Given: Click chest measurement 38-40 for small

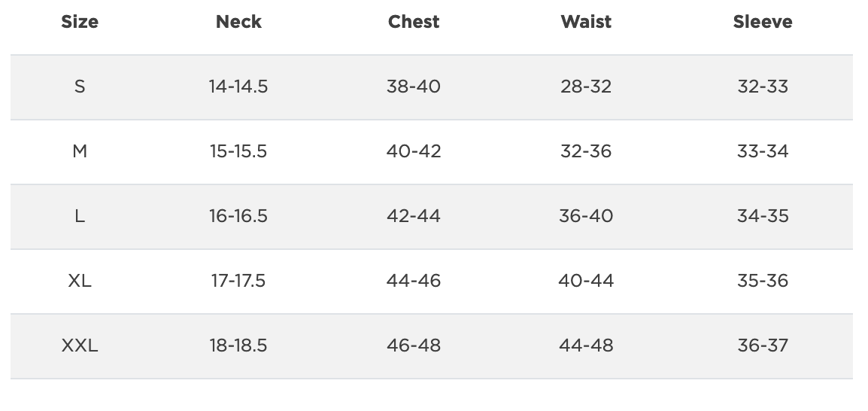Looking at the screenshot, I should tap(414, 87).
